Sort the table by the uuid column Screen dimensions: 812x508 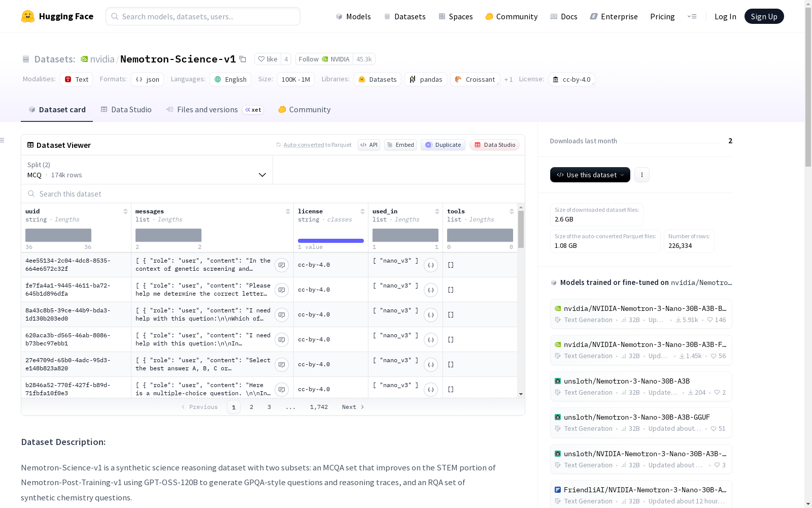(x=125, y=211)
